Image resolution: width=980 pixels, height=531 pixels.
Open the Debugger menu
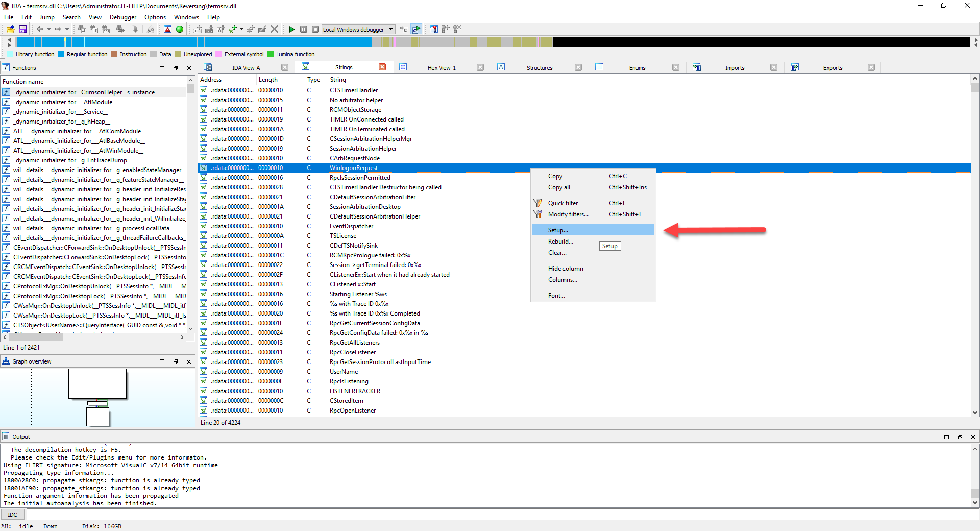point(122,17)
